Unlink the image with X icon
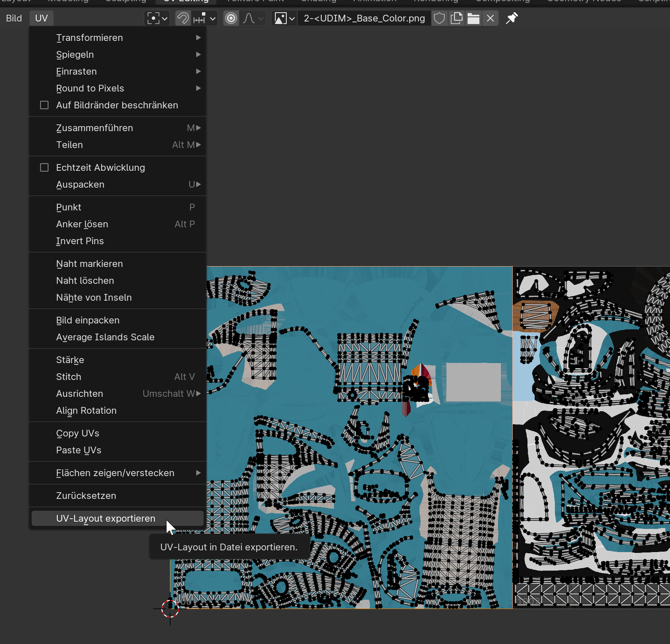The image size is (670, 644). (490, 19)
